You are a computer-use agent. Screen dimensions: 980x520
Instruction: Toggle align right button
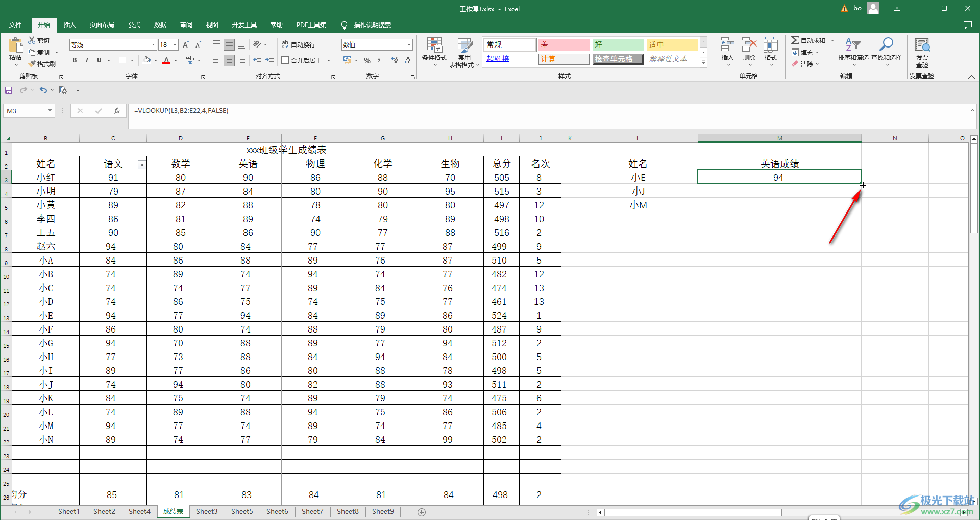pos(241,60)
